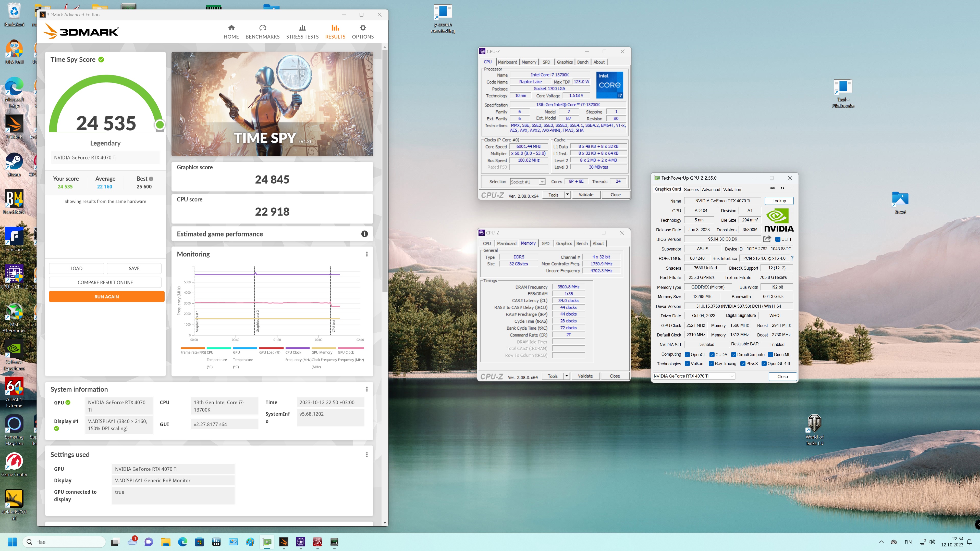Click the Windows Start button
Viewport: 980px width, 551px height.
[12, 542]
